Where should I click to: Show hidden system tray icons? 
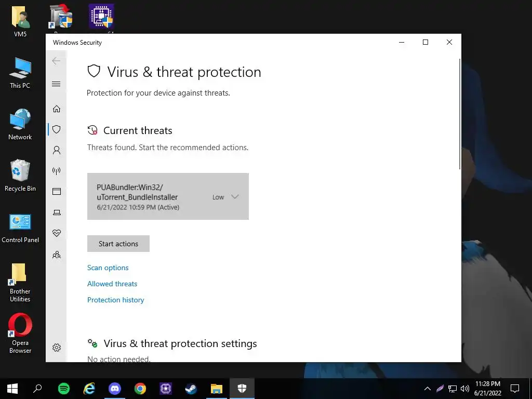[428, 389]
